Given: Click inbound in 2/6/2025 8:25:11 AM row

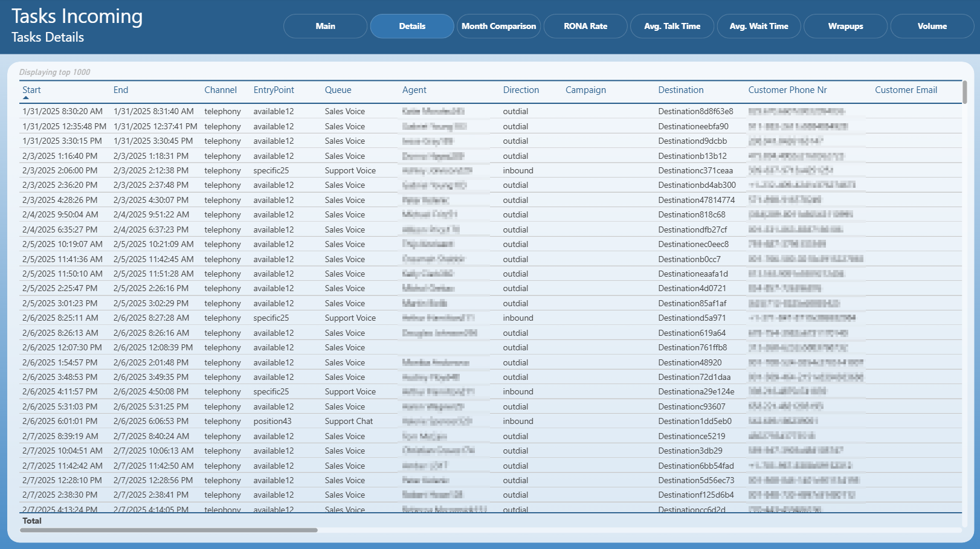Looking at the screenshot, I should coord(518,318).
